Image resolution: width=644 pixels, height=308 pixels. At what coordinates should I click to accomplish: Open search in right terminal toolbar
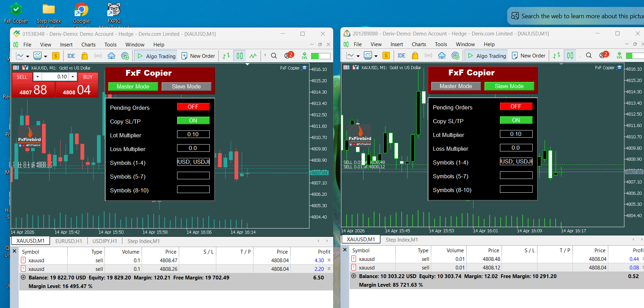(x=589, y=55)
